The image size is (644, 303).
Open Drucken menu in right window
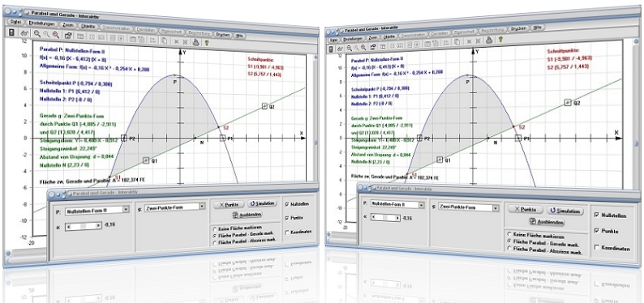[x=518, y=28]
